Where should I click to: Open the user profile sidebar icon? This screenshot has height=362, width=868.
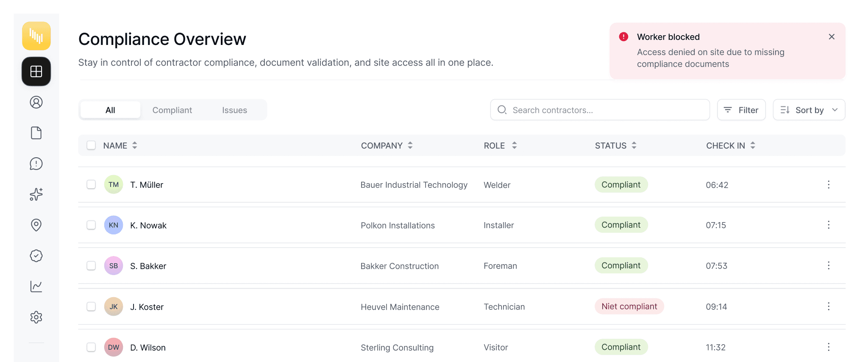coord(36,102)
